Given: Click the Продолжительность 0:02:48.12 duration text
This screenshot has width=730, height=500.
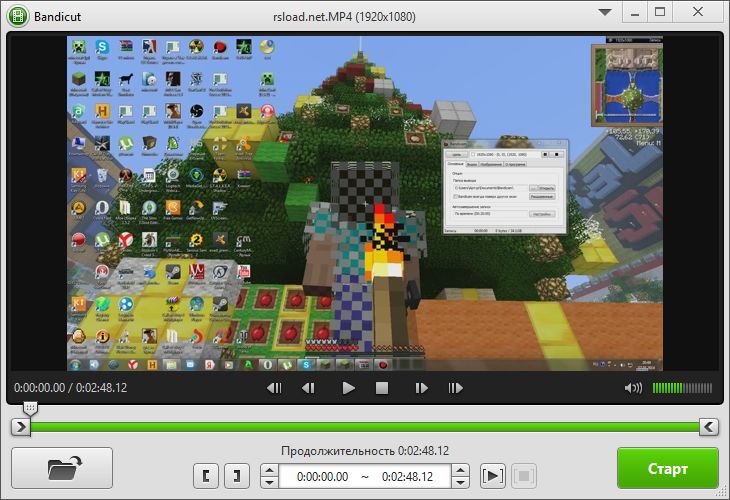Looking at the screenshot, I should point(365,451).
